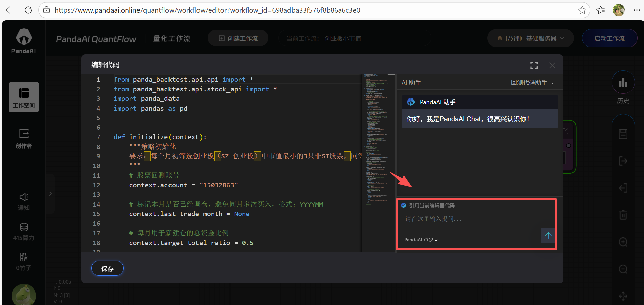Open the 0竹子 bamboo balance

[x=24, y=262]
